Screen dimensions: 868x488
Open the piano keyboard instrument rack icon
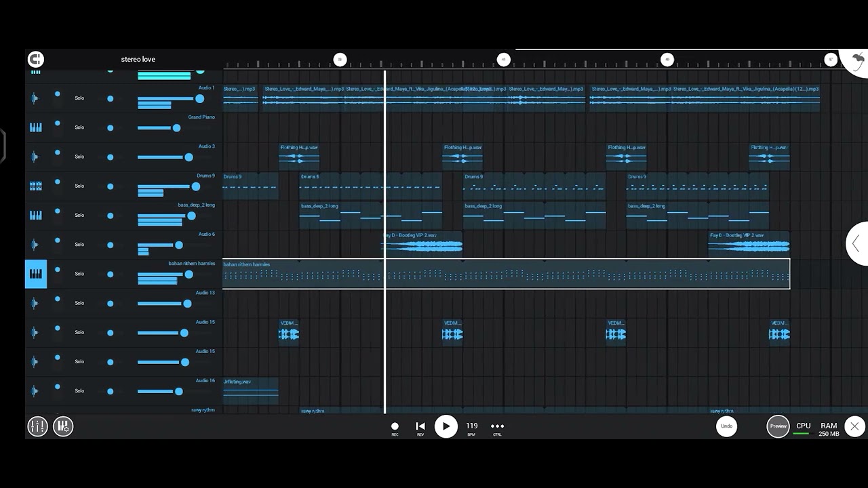point(63,426)
